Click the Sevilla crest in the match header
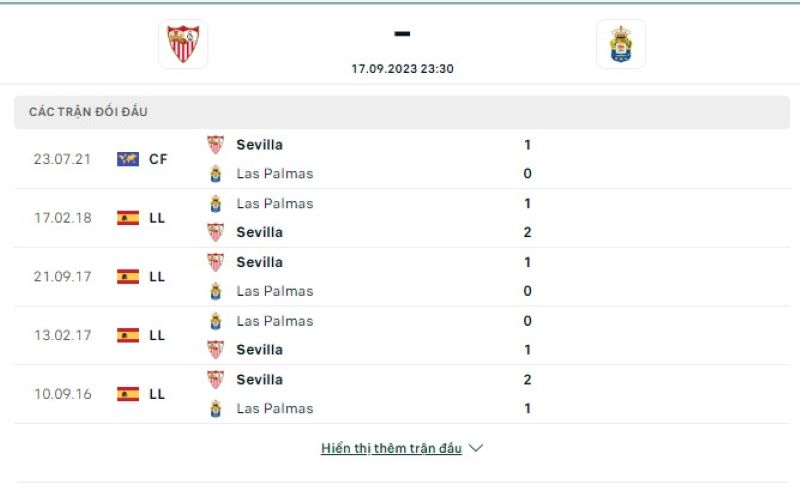This screenshot has width=800, height=483. point(183,44)
